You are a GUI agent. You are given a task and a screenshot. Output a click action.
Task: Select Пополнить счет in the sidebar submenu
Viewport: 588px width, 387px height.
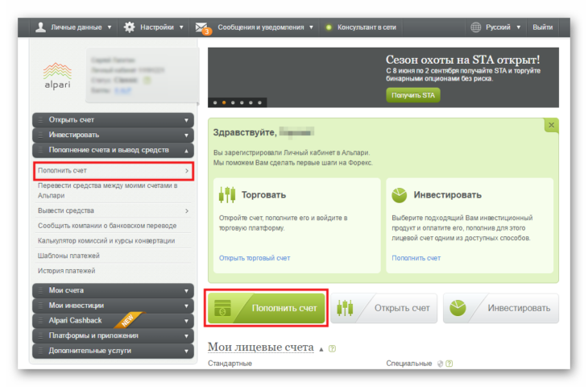tap(114, 171)
